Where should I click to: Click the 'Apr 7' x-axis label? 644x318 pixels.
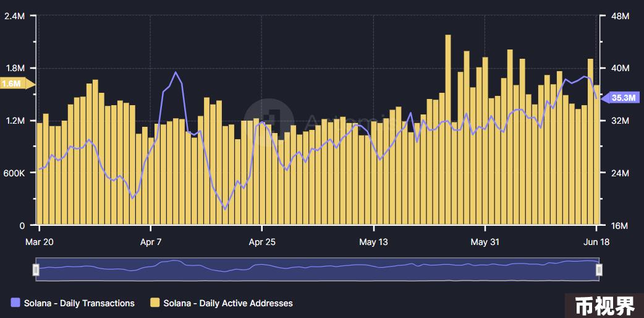151,242
